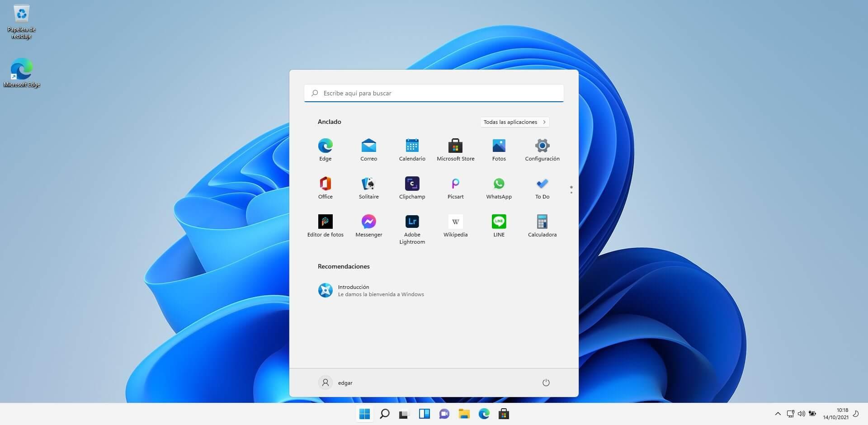Viewport: 868px width, 425px height.
Task: Launch the LINE app
Action: pos(499,226)
